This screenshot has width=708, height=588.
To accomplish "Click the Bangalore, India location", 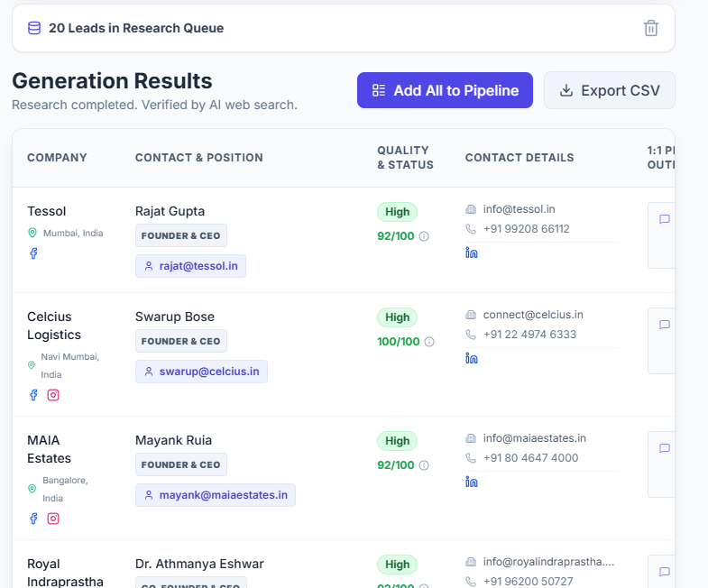I will (65, 489).
